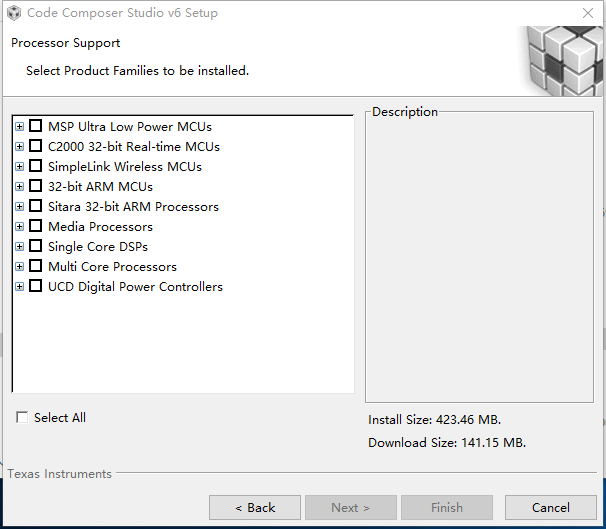Viewport: 606px width, 529px height.
Task: Tick the SimpleLink Wireless MCUs checkbox
Action: point(36,166)
